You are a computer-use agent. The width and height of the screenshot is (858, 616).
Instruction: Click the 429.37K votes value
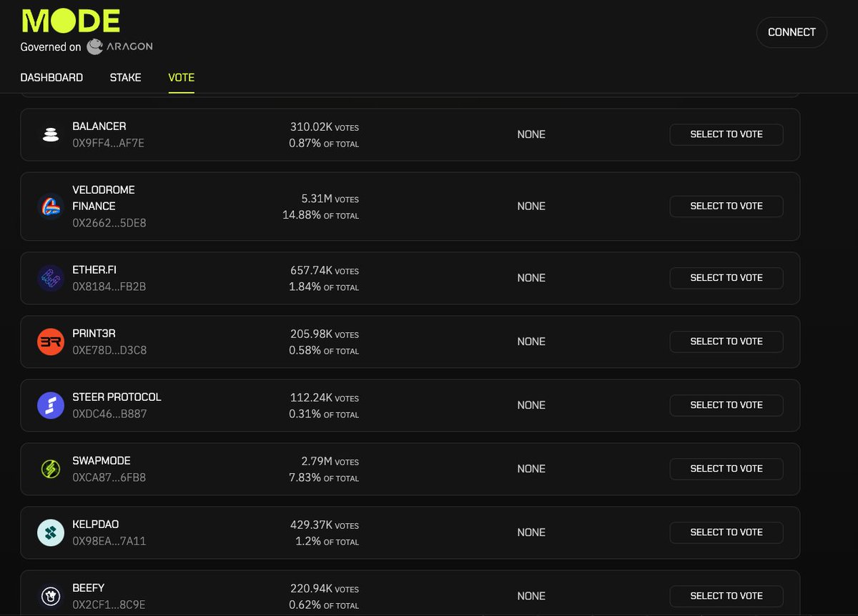[324, 525]
